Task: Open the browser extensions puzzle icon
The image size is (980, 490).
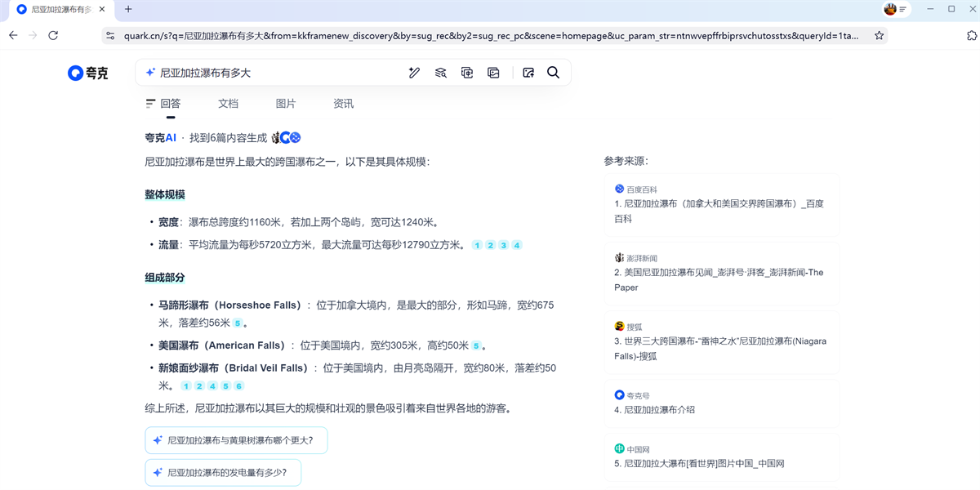Action: [971, 36]
